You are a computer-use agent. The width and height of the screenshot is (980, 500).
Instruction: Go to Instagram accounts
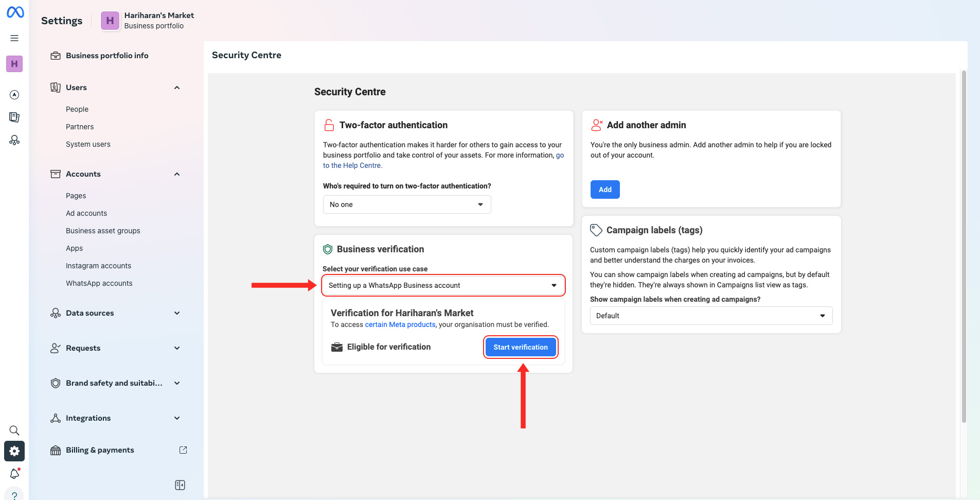[x=98, y=266]
